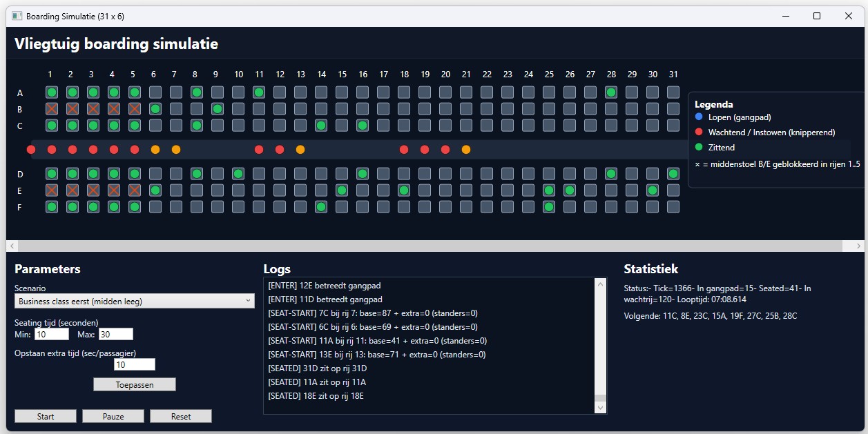The height and width of the screenshot is (434, 868).
Task: Click the Max seating time field
Action: (x=115, y=334)
